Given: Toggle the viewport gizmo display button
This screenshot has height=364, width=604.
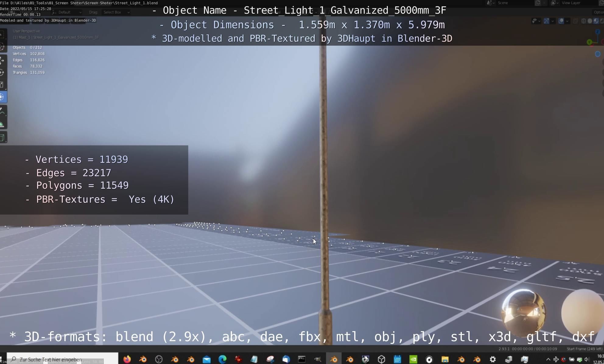Looking at the screenshot, I should (546, 21).
